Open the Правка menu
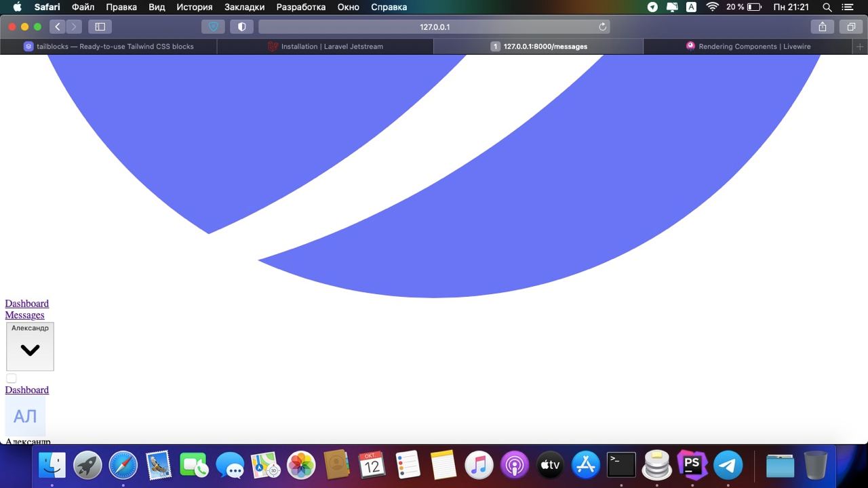Viewport: 868px width, 488px height. click(x=121, y=7)
